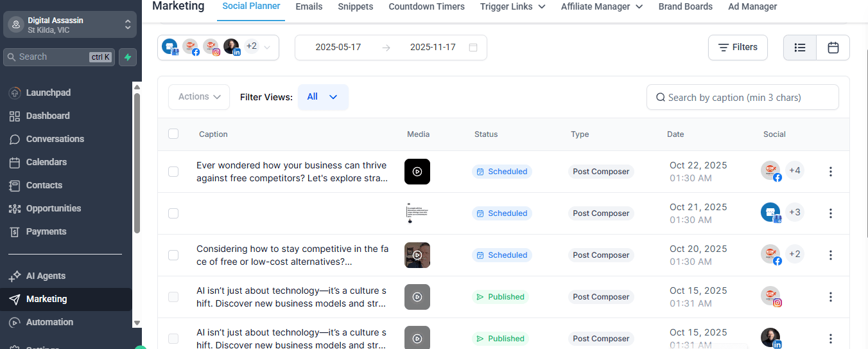Select the Oct 20 scheduled post checkbox
The width and height of the screenshot is (868, 349).
[x=173, y=255]
